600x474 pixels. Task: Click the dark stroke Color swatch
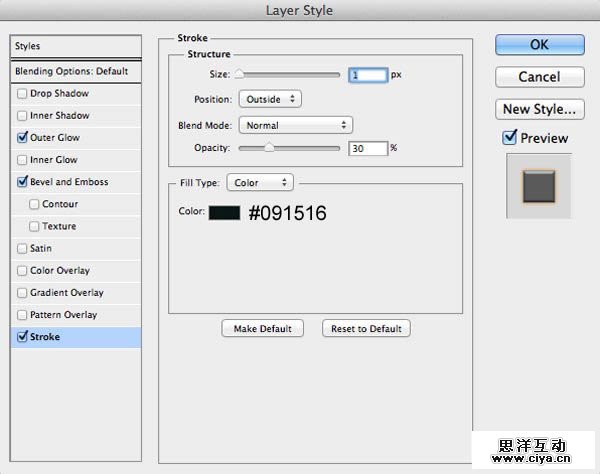[x=224, y=212]
